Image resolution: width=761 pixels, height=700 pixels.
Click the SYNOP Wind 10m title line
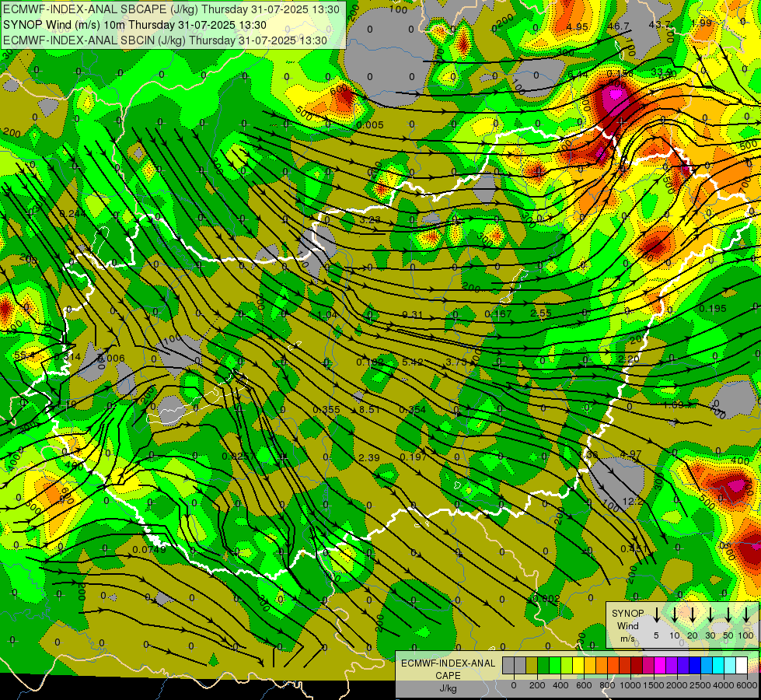pyautogui.click(x=135, y=25)
